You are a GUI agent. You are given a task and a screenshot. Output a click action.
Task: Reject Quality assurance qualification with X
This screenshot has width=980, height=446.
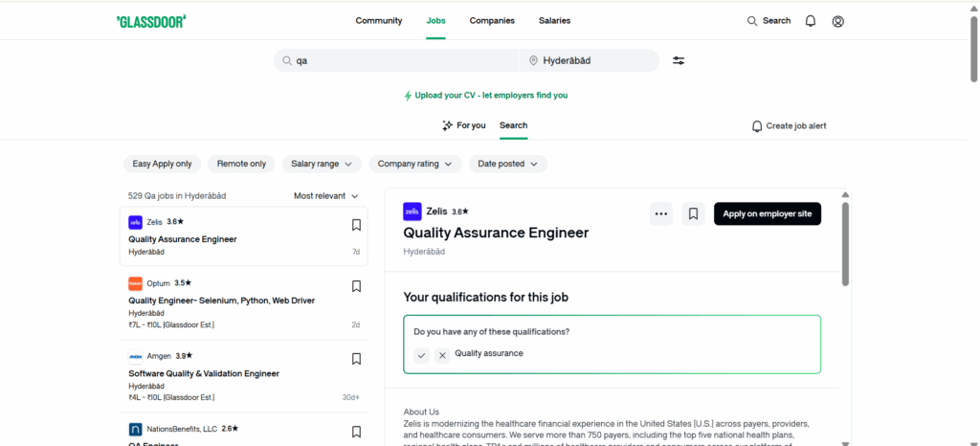[442, 355]
